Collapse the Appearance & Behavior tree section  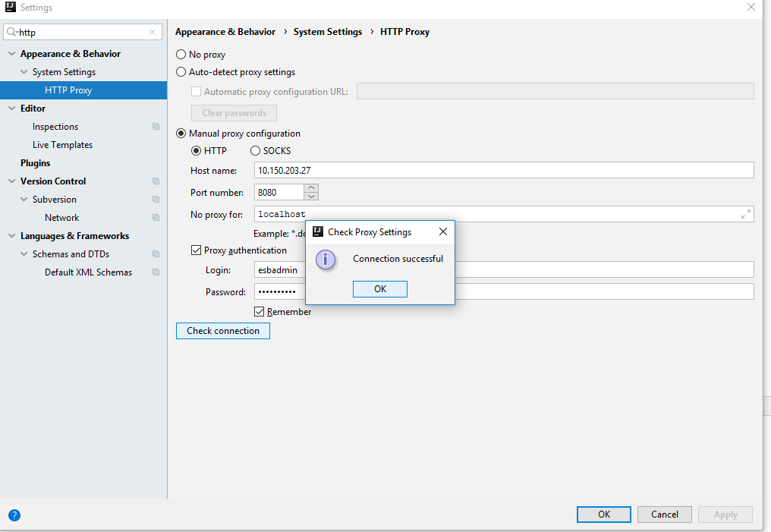coord(11,53)
